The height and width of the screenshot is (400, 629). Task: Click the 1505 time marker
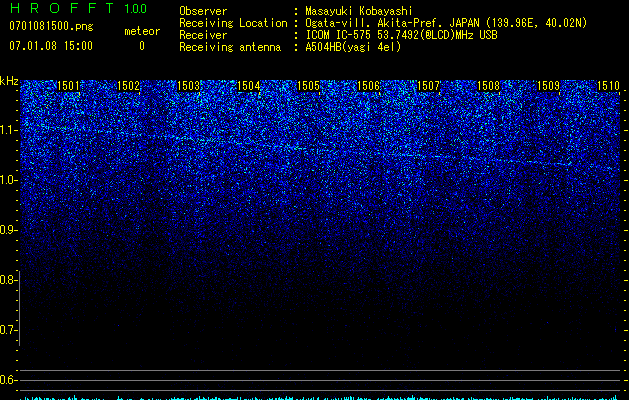click(308, 86)
